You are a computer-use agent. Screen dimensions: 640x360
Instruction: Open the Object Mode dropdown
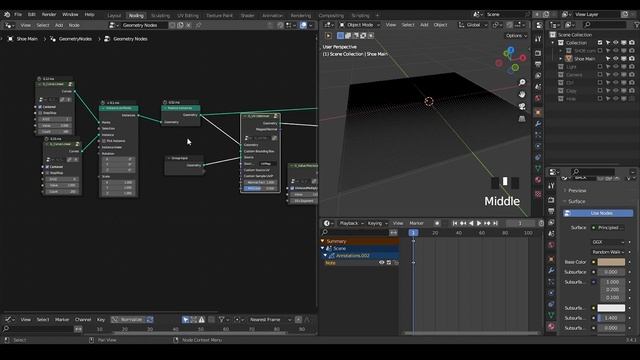[360, 25]
